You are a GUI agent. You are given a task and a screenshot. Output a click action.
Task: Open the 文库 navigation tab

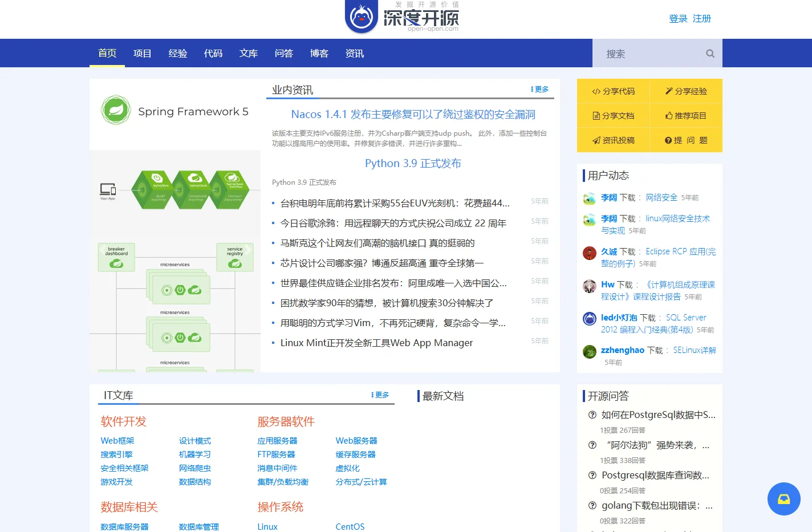point(249,53)
